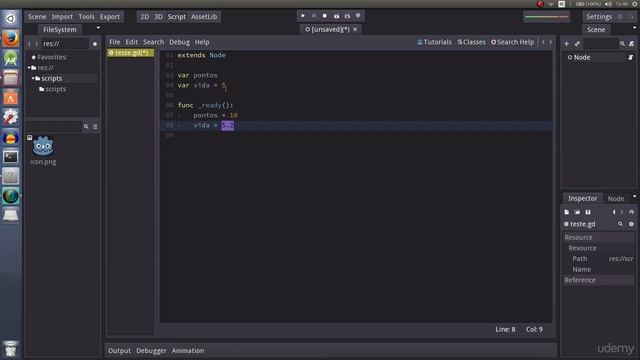
Task: Open Inspector dock options arrow
Action: click(634, 196)
